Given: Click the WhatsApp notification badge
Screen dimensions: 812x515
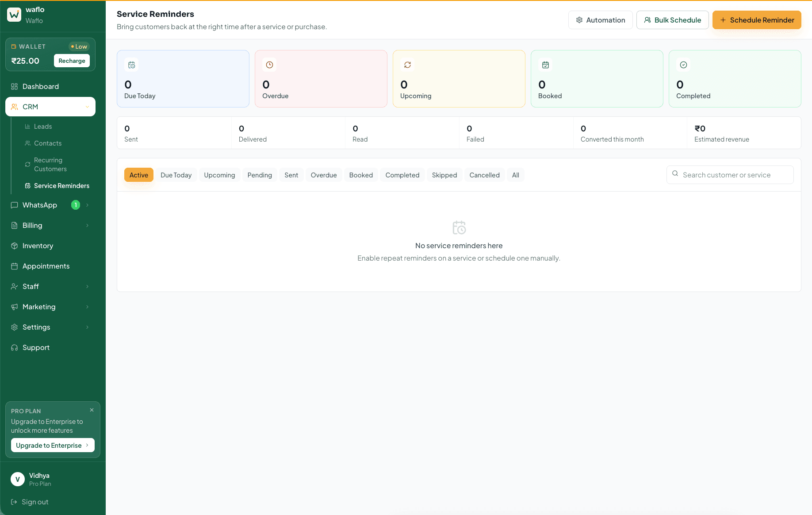Looking at the screenshot, I should tap(76, 205).
